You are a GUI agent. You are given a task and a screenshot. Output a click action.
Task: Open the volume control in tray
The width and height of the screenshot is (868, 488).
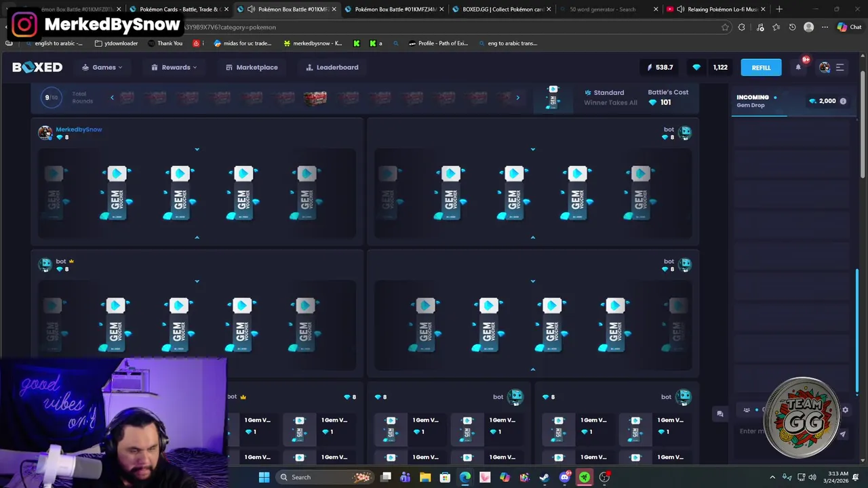click(x=812, y=477)
